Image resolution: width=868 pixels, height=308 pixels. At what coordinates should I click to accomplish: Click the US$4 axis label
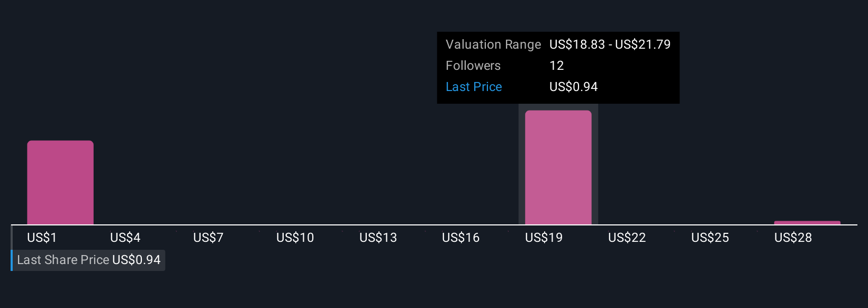click(125, 238)
